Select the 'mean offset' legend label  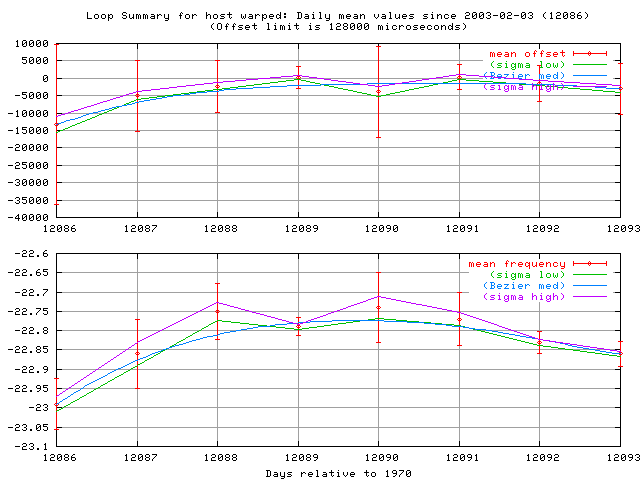(527, 54)
